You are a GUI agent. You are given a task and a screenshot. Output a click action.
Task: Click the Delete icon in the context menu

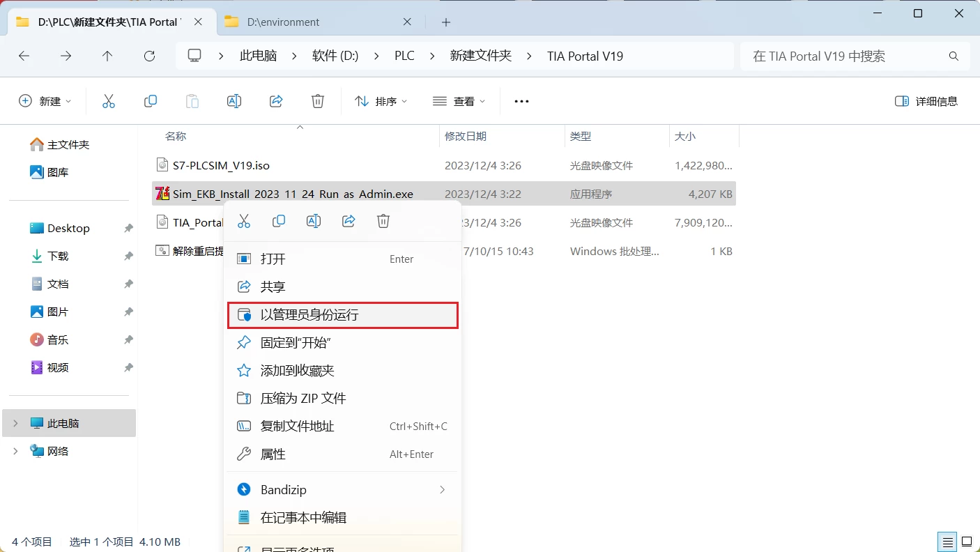click(x=383, y=221)
